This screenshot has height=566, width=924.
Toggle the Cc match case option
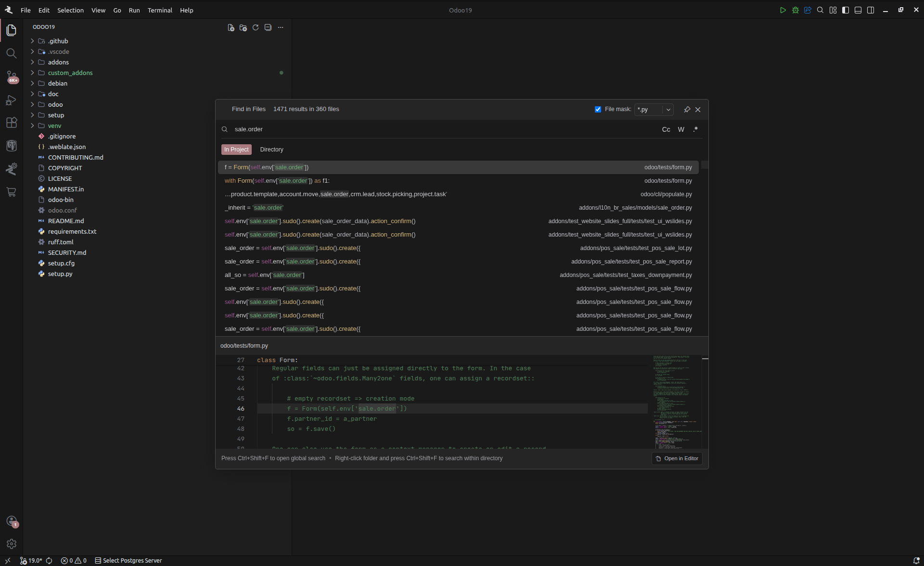click(x=666, y=129)
